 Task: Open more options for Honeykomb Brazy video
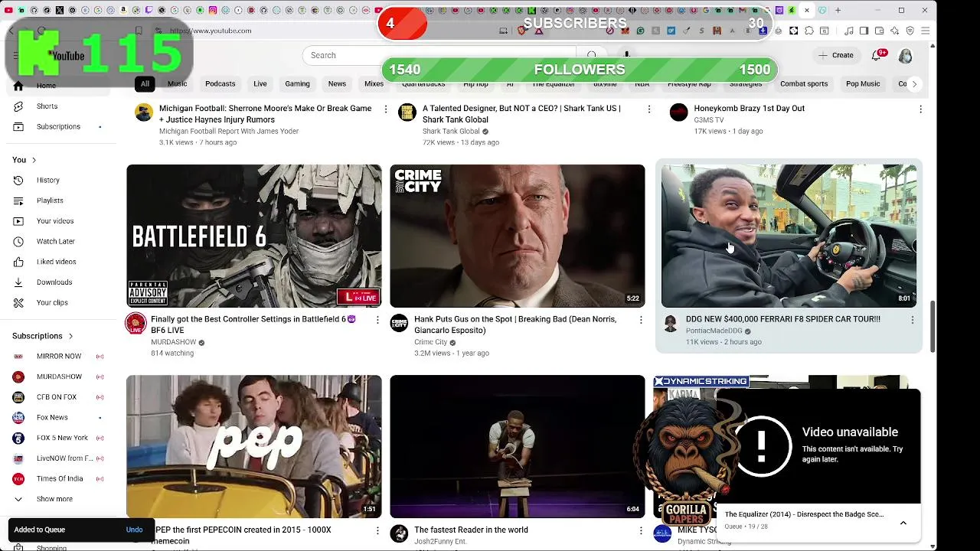click(x=920, y=109)
